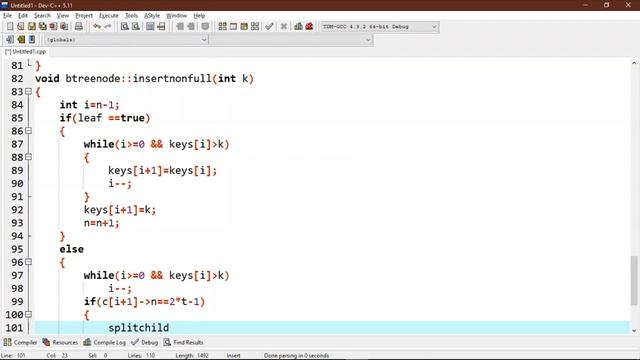Click the Redo toolbar icon

(x=108, y=27)
